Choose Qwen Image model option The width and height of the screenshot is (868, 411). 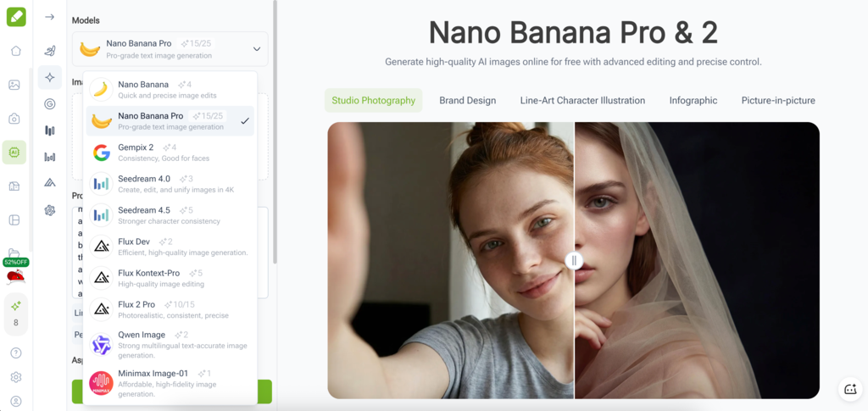[170, 345]
